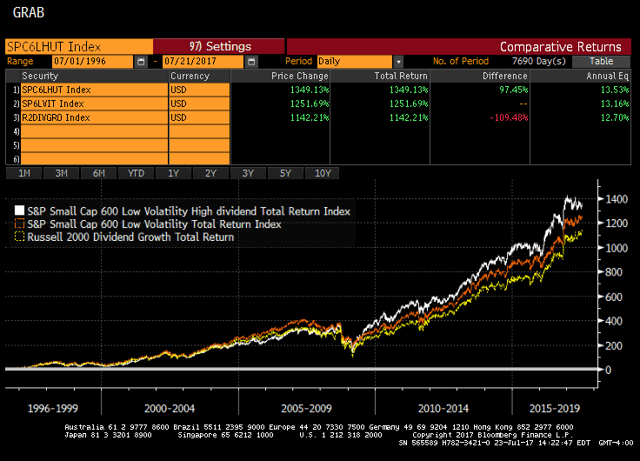This screenshot has height=461, width=640.
Task: Open calendar picker for start date 07/01/1996
Action: [x=141, y=62]
